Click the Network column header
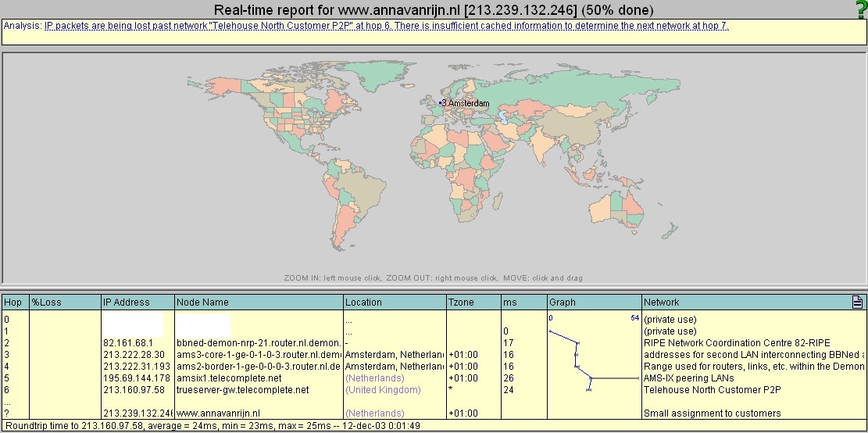The width and height of the screenshot is (868, 433). [x=747, y=302]
